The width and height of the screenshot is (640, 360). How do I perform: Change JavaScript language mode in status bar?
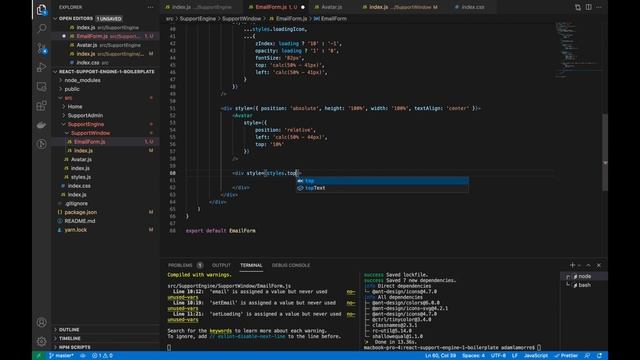click(x=536, y=356)
